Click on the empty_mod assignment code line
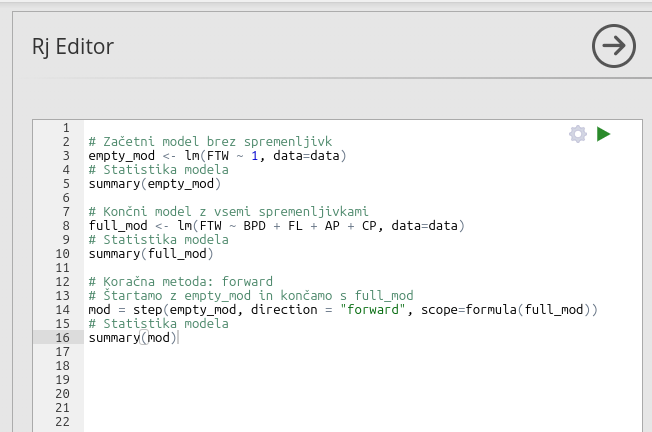 217,156
